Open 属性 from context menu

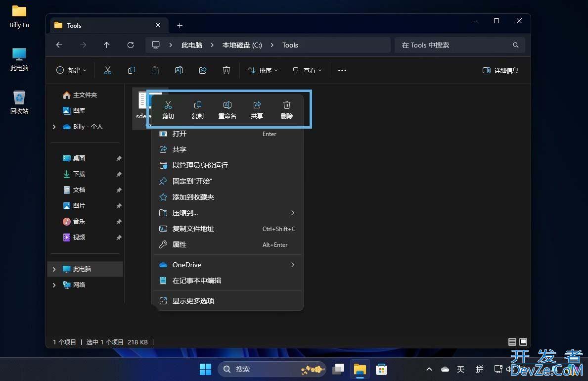coord(228,245)
